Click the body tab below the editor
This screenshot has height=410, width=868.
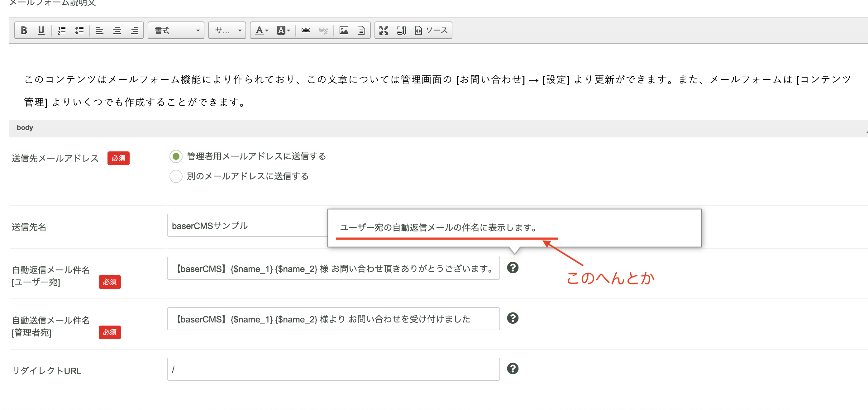pos(25,127)
